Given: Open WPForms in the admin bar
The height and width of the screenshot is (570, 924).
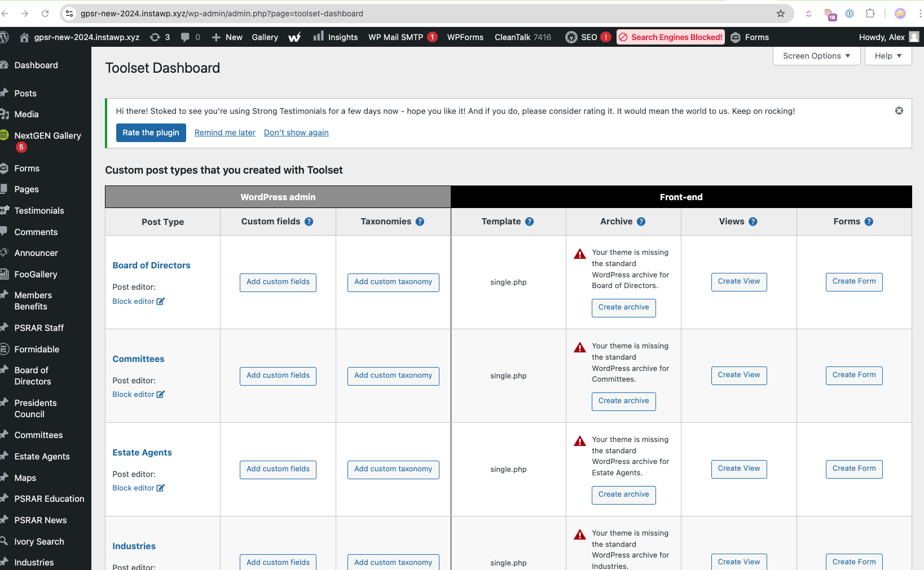Looking at the screenshot, I should (x=465, y=37).
